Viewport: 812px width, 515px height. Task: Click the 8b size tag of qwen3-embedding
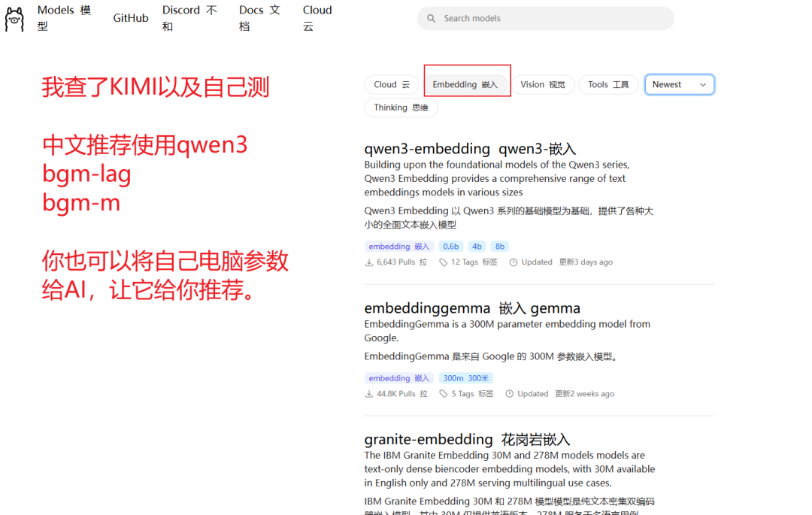click(500, 247)
